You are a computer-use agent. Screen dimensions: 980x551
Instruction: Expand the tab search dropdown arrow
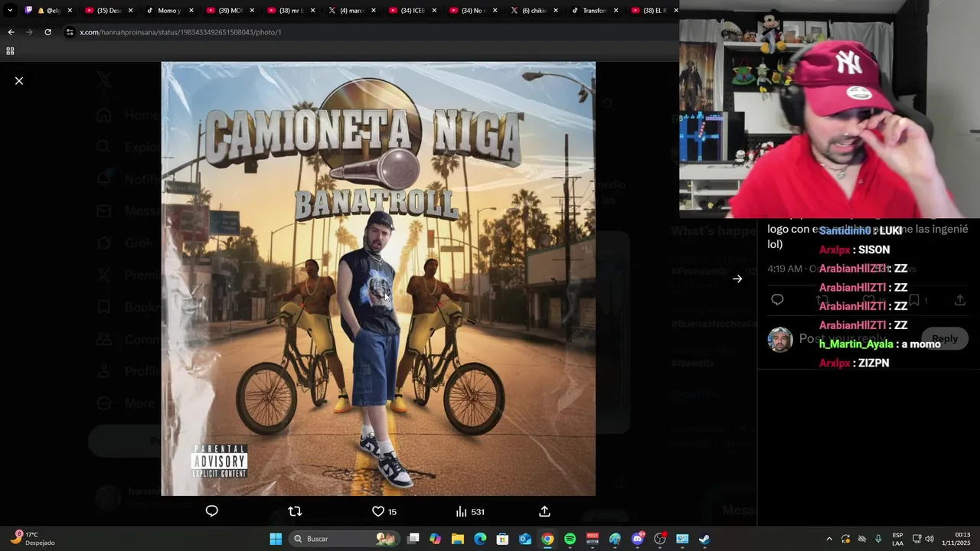[10, 11]
